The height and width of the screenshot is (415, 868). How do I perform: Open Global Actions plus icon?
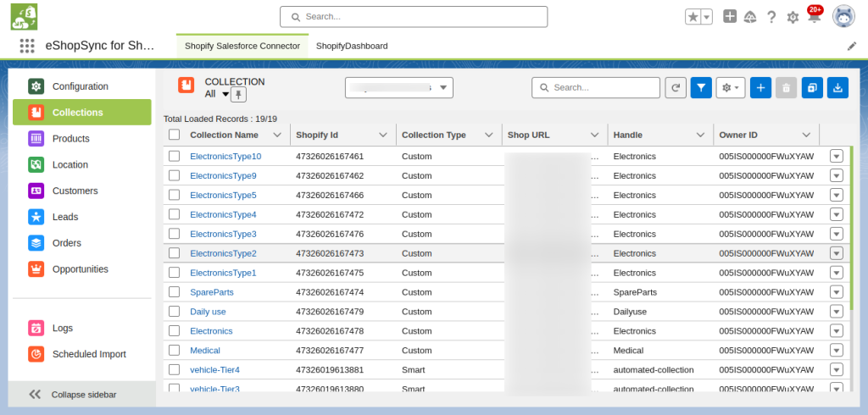[x=730, y=17]
